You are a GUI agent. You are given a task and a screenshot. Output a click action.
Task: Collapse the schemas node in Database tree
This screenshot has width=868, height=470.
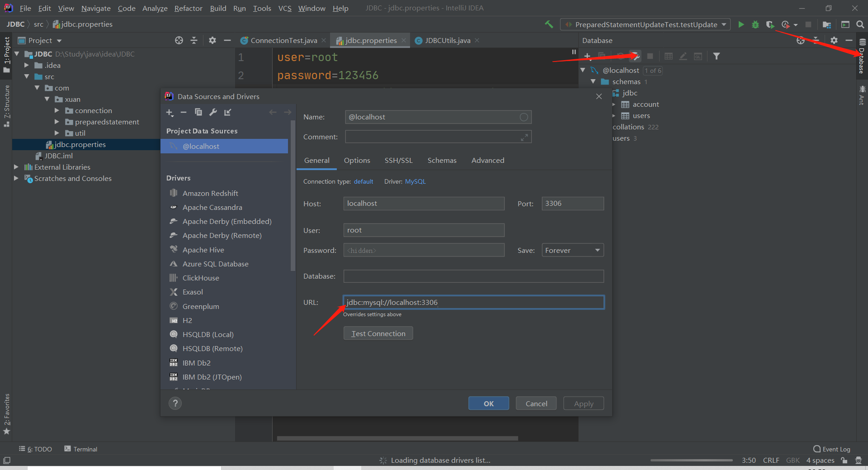coord(593,81)
